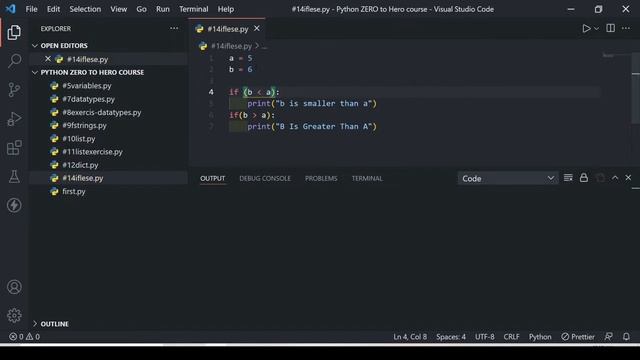Viewport: 640px width, 360px height.
Task: Switch to the Output panel tab
Action: [x=212, y=178]
